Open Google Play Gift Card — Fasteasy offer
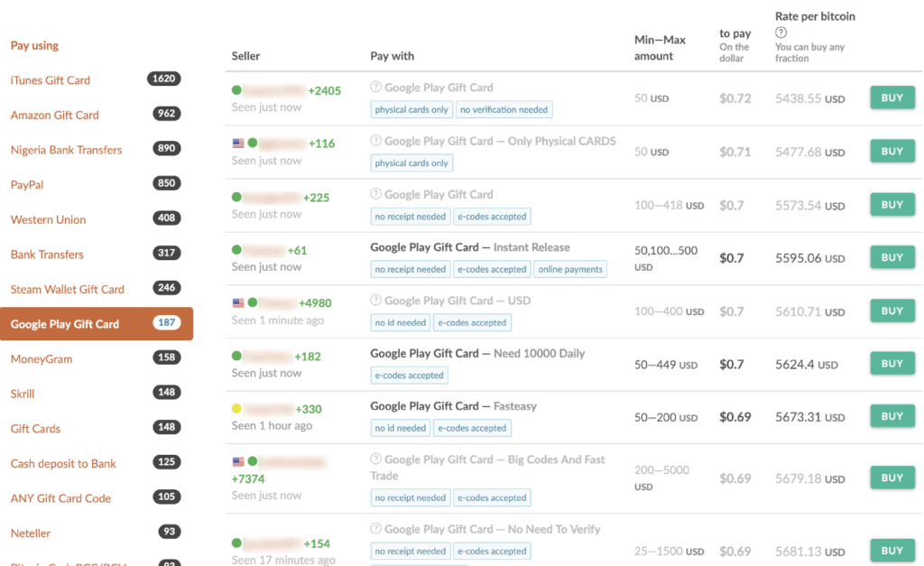Viewport: 924px width, 566px height. click(x=453, y=406)
